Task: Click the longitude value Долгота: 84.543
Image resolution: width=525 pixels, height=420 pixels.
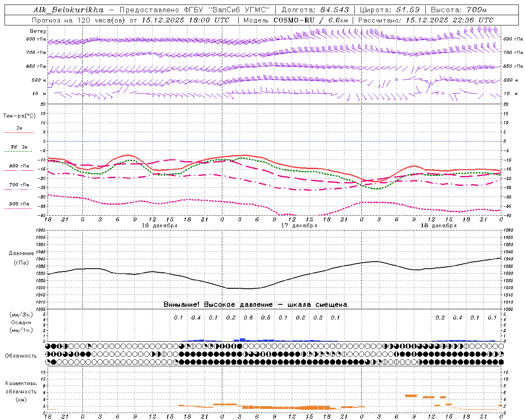Action: coord(315,9)
